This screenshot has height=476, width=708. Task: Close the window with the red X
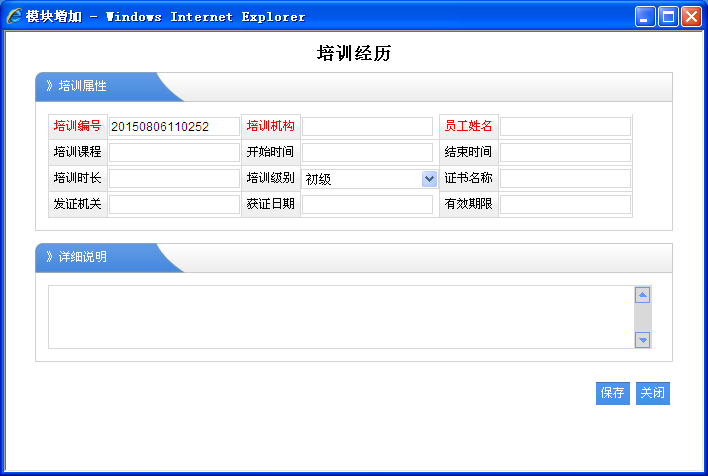coord(690,16)
